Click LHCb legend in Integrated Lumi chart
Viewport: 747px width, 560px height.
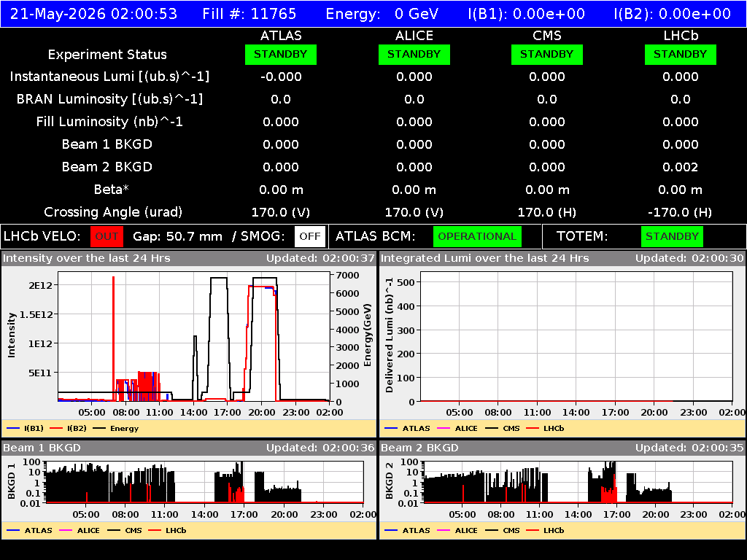point(545,429)
